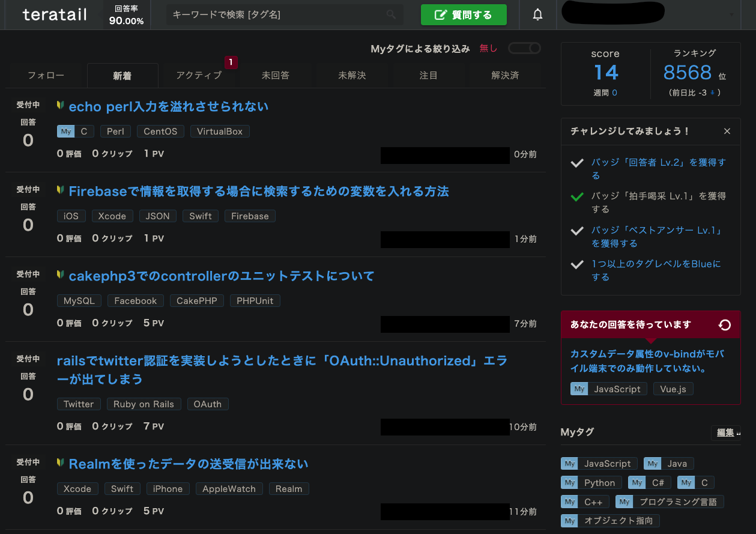Close the チャレンジしてみましょう panel
Screen dimensions: 756x534
pos(727,131)
